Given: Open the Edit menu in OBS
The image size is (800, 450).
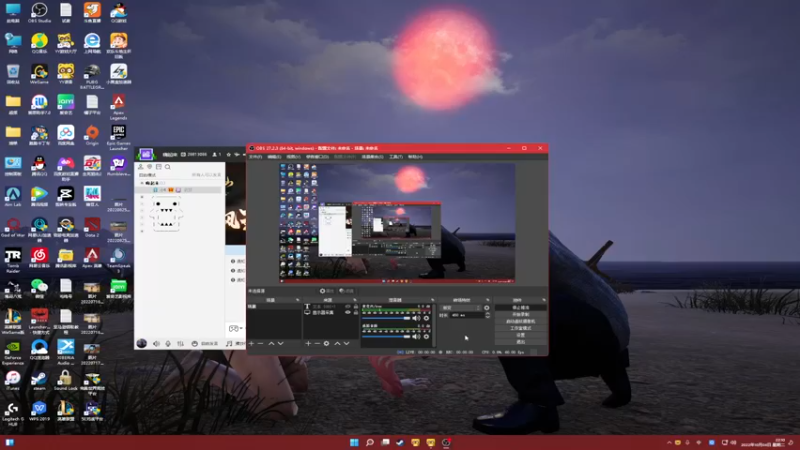Looking at the screenshot, I should click(x=274, y=157).
